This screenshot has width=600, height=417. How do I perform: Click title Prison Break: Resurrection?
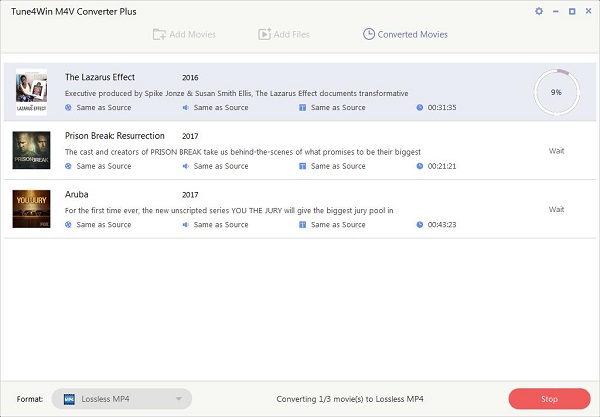pyautogui.click(x=115, y=136)
